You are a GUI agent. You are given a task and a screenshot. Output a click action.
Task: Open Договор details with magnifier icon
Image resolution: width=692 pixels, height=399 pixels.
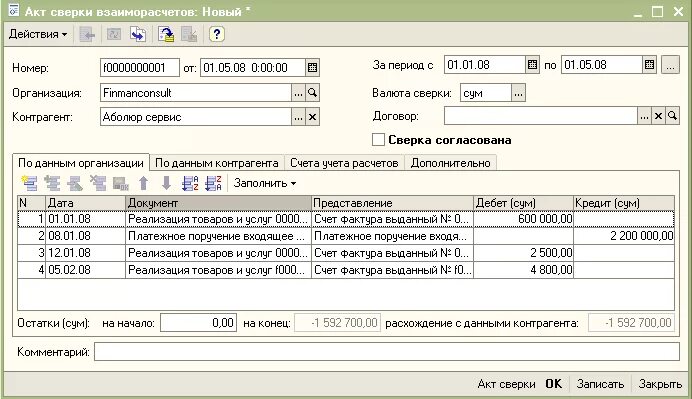pyautogui.click(x=672, y=116)
